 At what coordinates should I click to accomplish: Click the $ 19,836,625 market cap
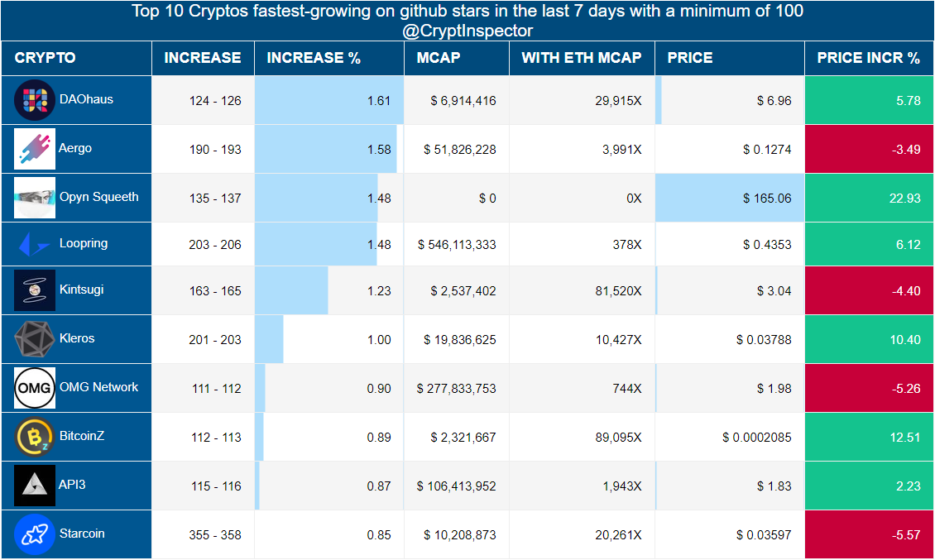coord(460,340)
